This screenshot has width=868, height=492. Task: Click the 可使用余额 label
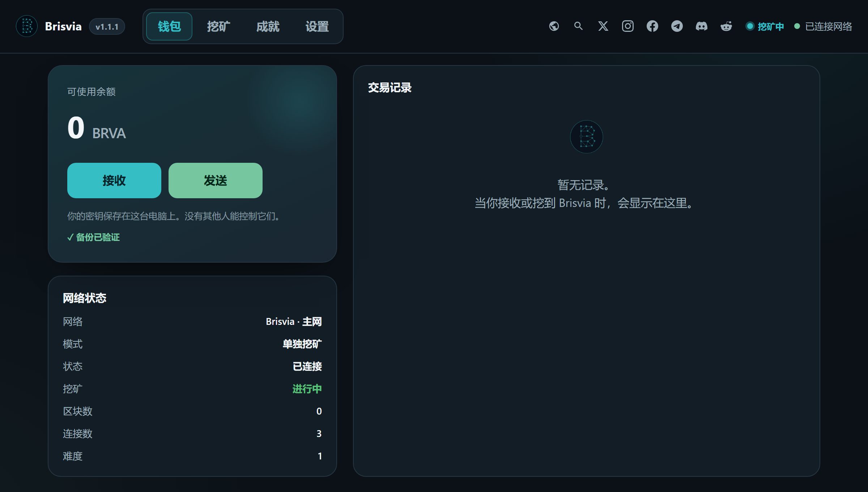click(91, 92)
